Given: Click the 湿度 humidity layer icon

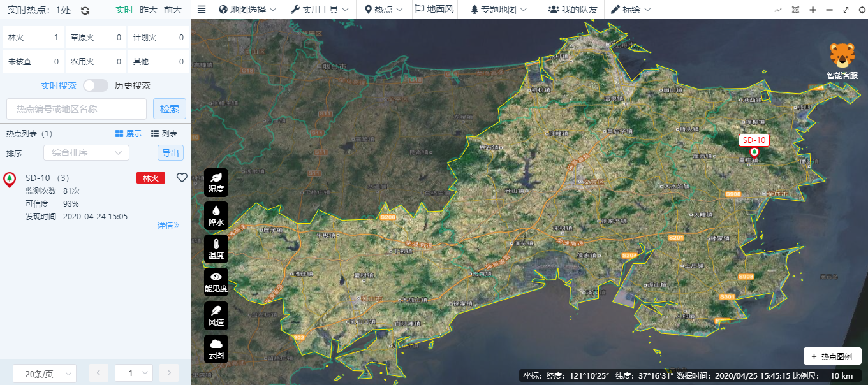Looking at the screenshot, I should tap(216, 182).
